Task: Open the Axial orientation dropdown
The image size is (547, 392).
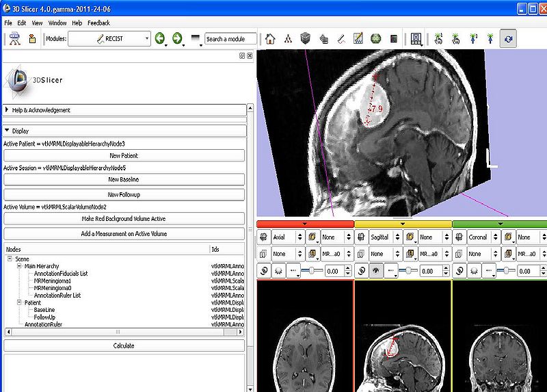Action: tap(287, 237)
